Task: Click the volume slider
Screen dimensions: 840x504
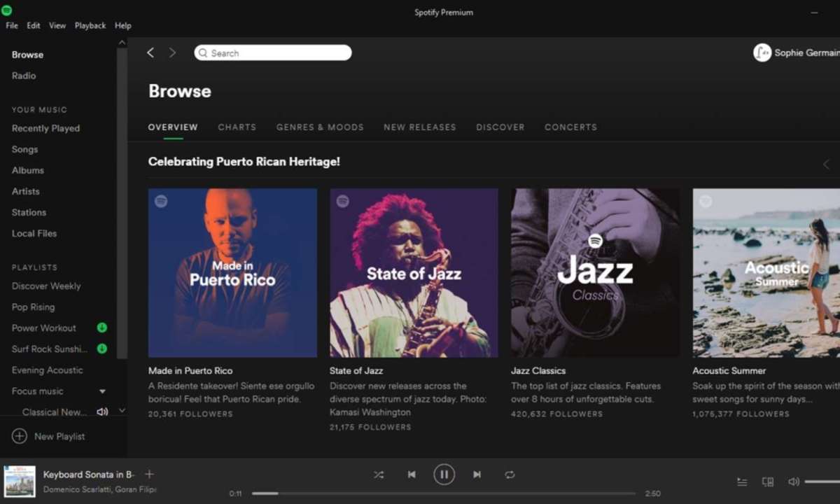Action: tap(822, 482)
